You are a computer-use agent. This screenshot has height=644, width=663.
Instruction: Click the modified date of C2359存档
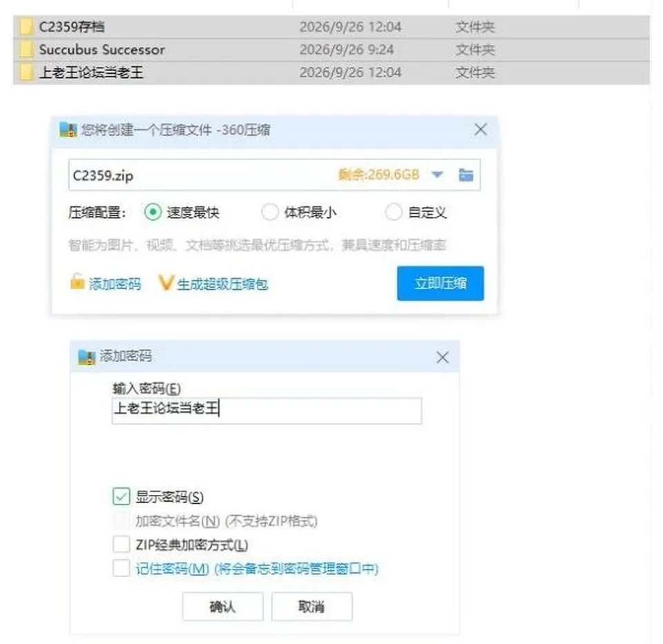350,27
